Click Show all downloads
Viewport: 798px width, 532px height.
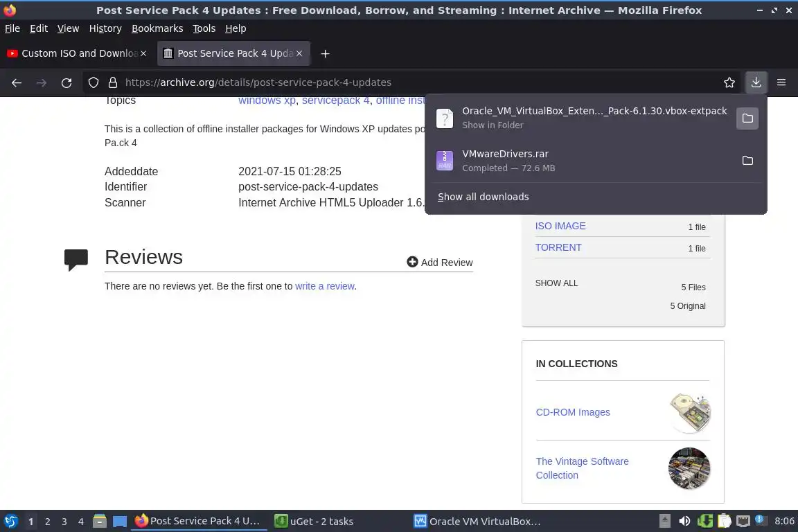(x=483, y=197)
